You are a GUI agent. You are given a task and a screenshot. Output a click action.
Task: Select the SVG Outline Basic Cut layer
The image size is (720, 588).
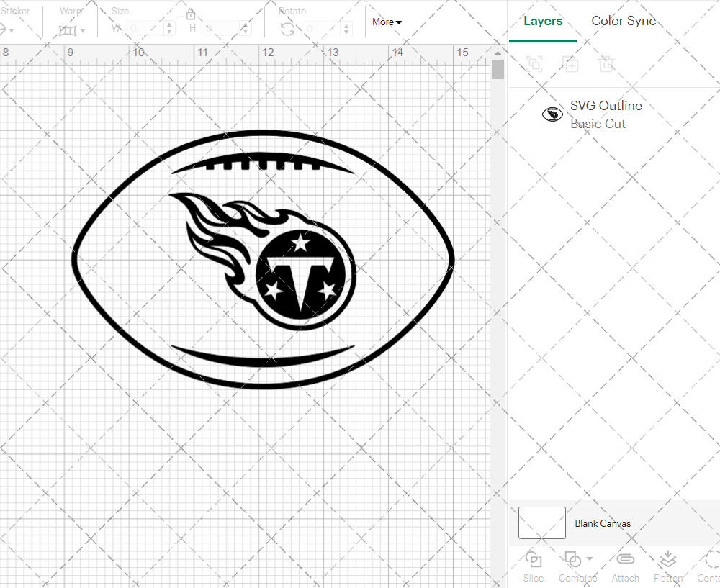point(606,114)
